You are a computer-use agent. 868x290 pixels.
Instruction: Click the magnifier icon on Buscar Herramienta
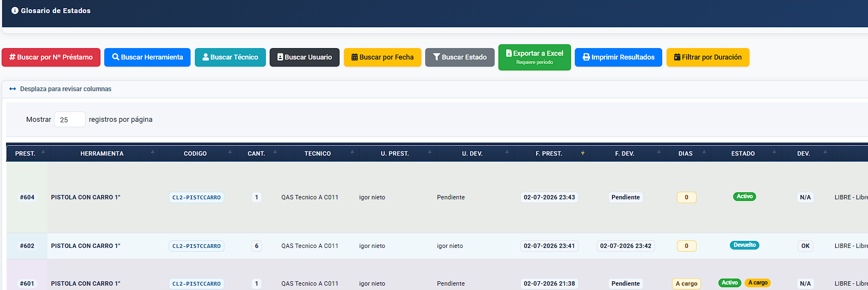[116, 57]
